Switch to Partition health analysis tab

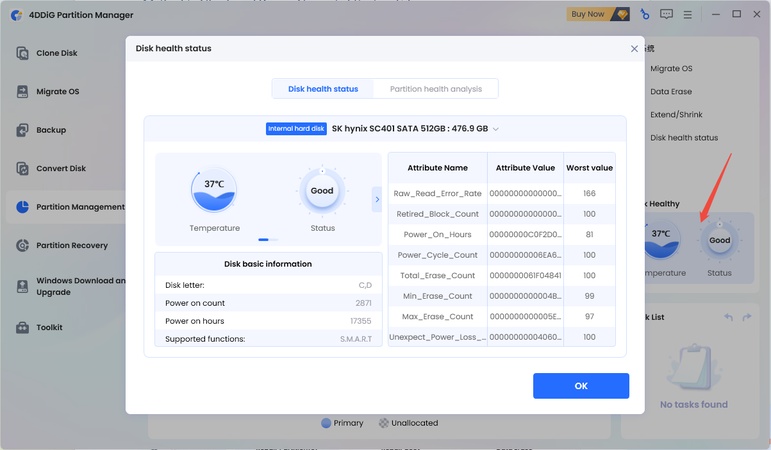click(x=435, y=89)
